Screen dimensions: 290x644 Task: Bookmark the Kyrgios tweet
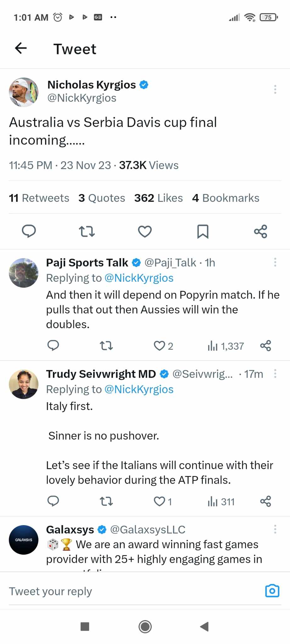click(x=202, y=231)
